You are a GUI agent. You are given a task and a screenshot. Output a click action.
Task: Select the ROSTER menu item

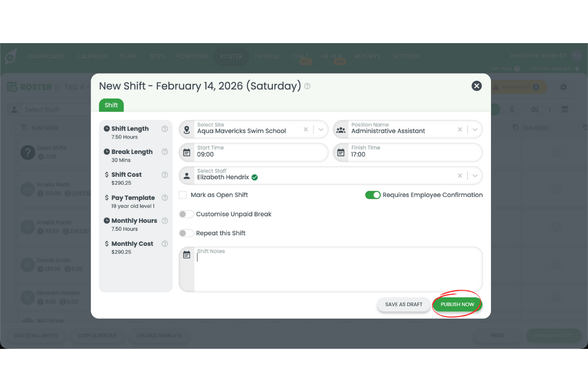click(231, 56)
